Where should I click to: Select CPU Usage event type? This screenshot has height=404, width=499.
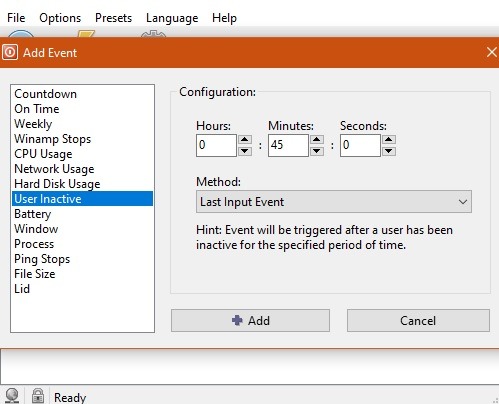(x=82, y=154)
